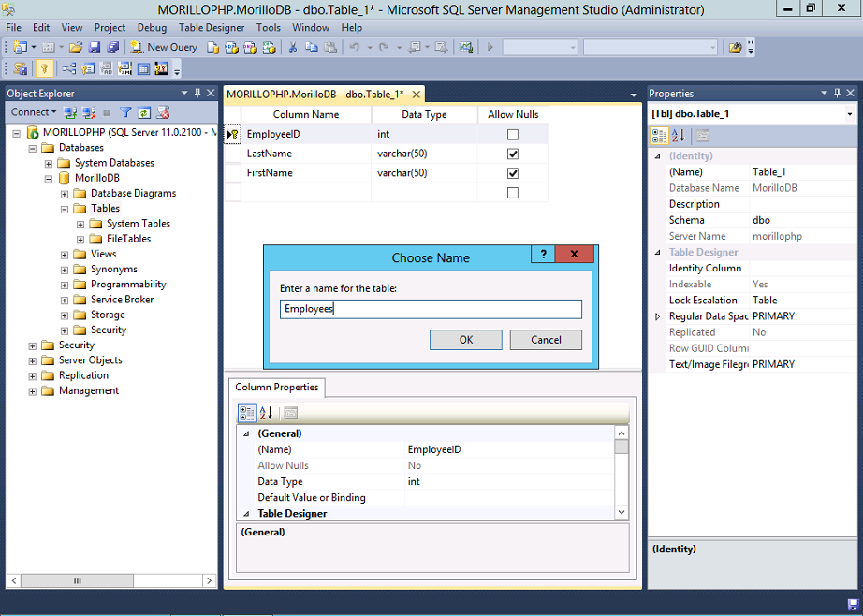Click the table name input field
The width and height of the screenshot is (863, 616).
(431, 309)
